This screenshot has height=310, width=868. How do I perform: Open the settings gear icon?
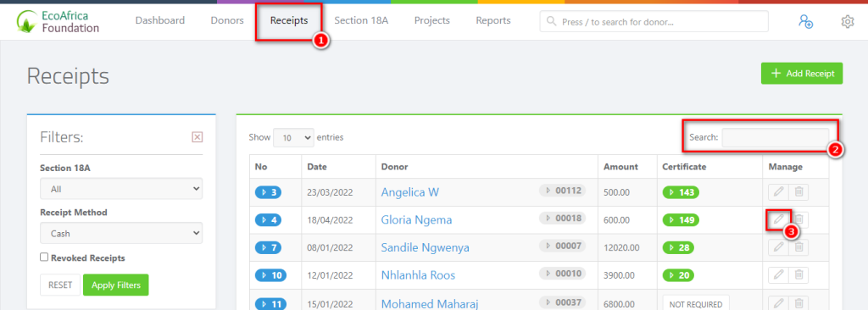848,21
